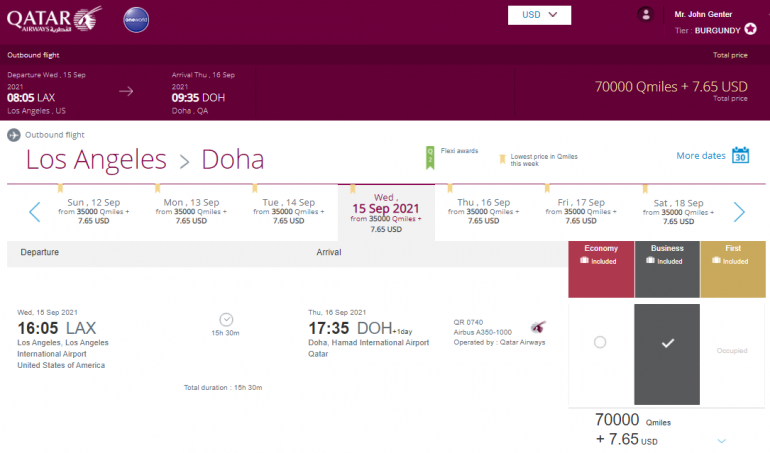Click the Occupied First class cell
Viewport: 770px width, 453px height.
click(732, 350)
